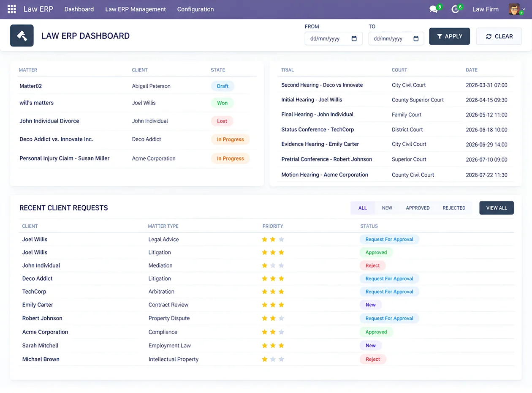Click Request For Approval badge for Legal Advice
The image size is (532, 393).
coord(389,239)
